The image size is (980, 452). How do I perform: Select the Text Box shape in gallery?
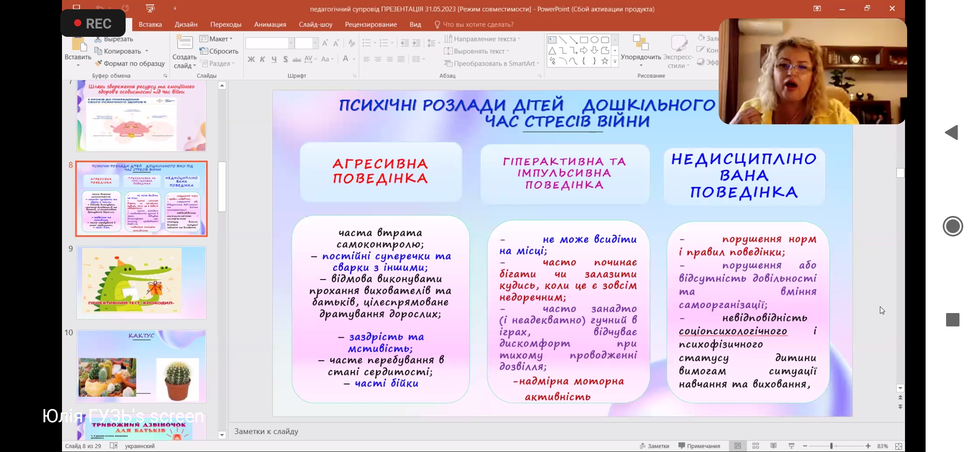click(552, 40)
